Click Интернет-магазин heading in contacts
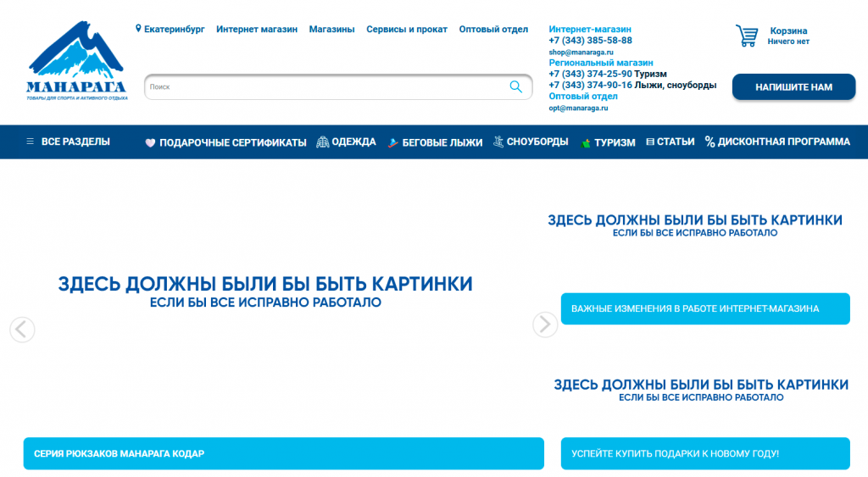The height and width of the screenshot is (477, 868). tap(590, 29)
